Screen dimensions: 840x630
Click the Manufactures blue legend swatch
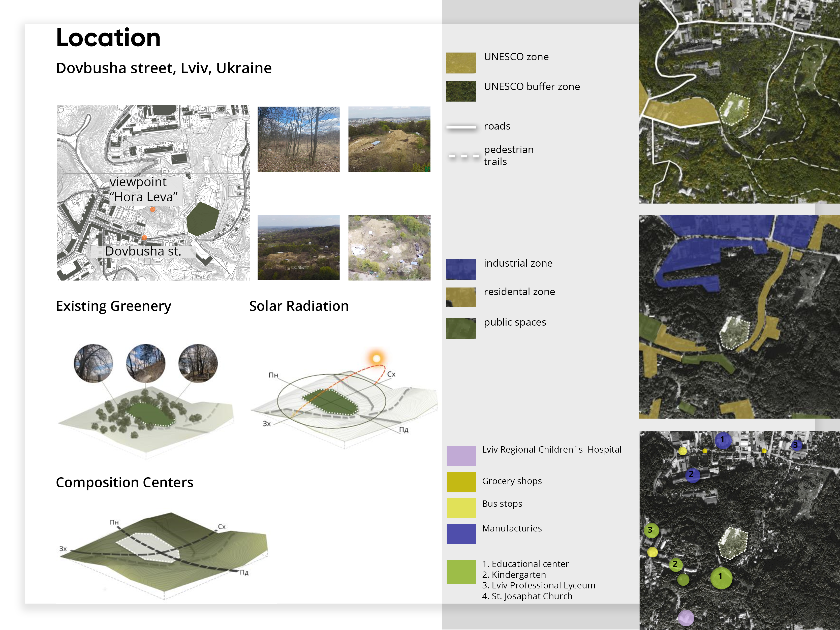[461, 533]
